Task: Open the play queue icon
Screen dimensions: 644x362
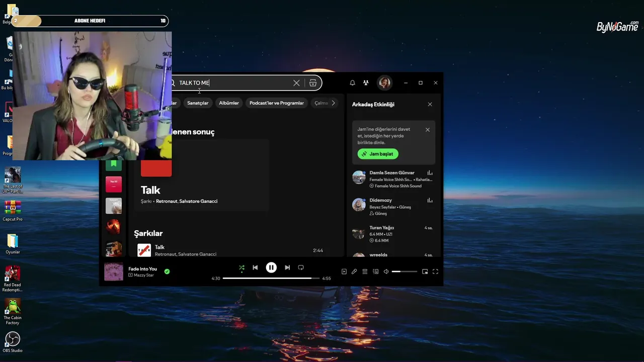Action: pos(365,271)
